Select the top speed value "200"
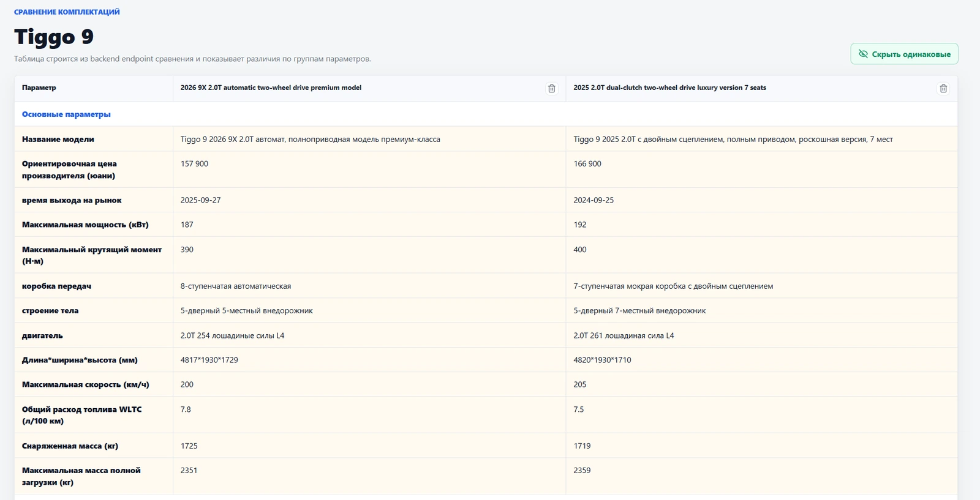Screen dimensions: 980x500 point(187,384)
